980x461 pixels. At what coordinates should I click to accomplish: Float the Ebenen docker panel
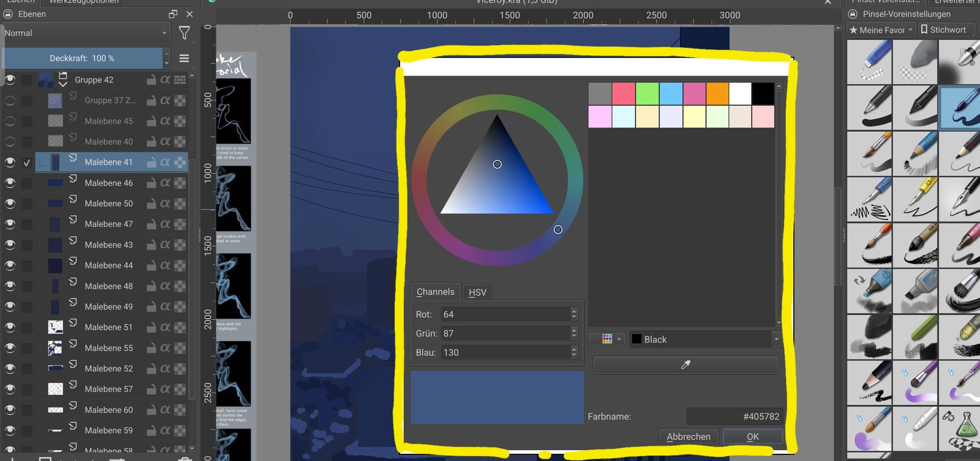(173, 14)
